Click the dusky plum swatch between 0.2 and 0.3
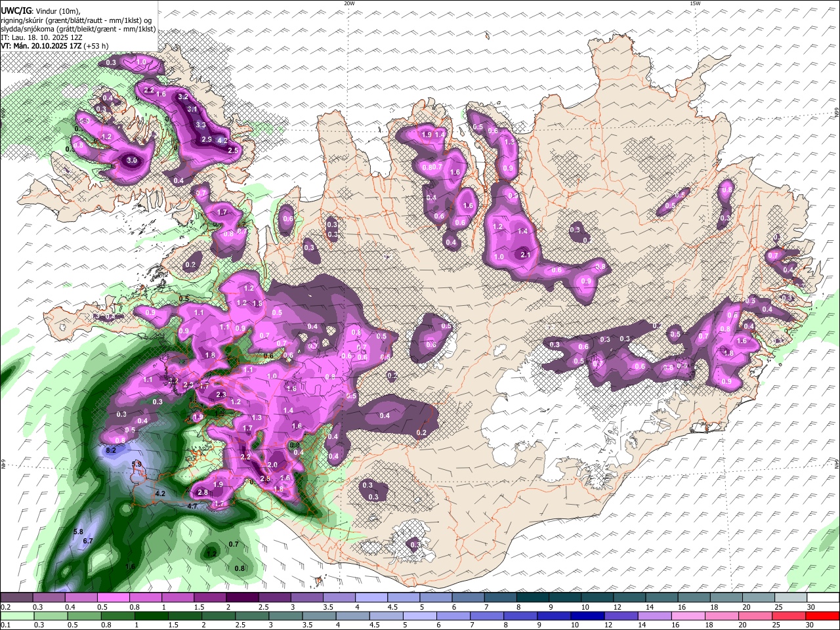Viewport: 840px width, 630px height. 16,598
